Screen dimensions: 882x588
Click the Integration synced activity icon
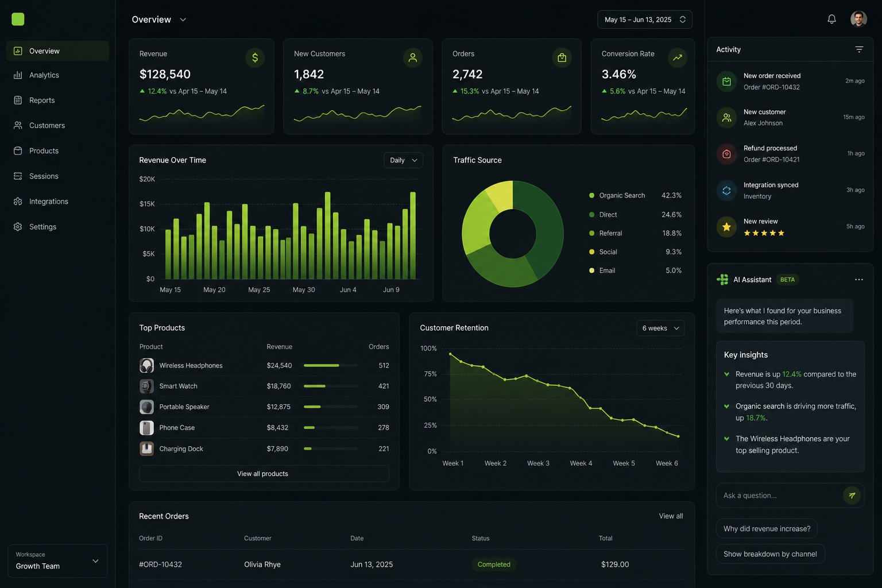point(726,191)
